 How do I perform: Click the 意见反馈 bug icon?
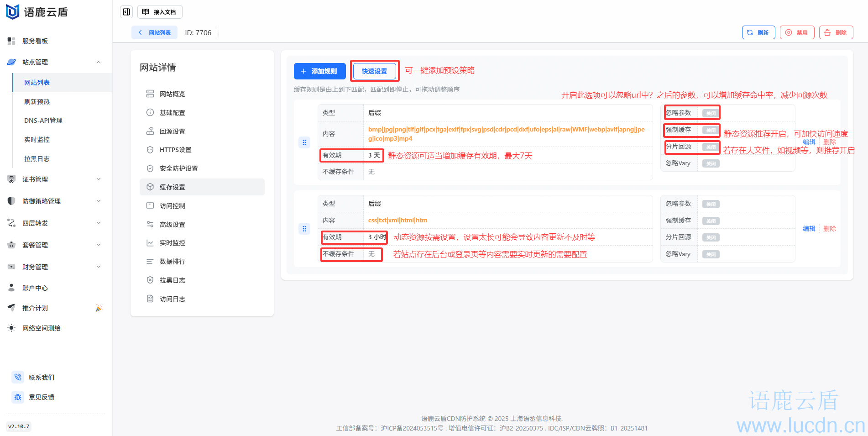pos(18,397)
